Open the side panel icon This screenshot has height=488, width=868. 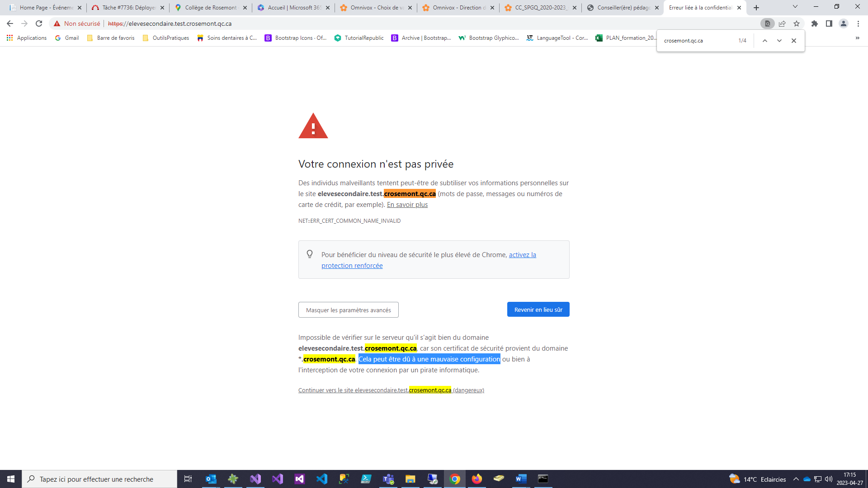829,23
